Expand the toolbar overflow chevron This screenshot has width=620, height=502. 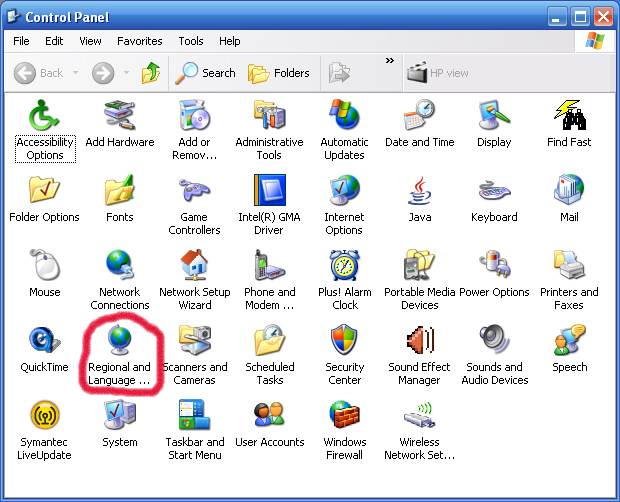(x=389, y=60)
